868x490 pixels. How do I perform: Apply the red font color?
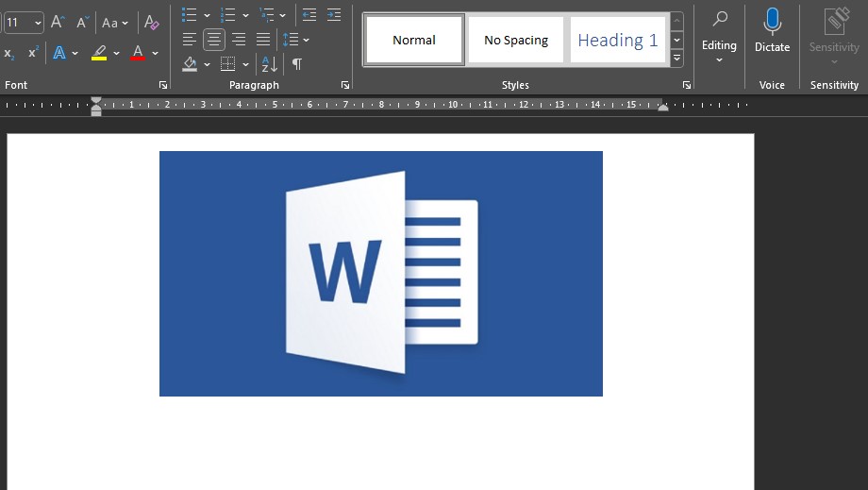click(x=138, y=53)
